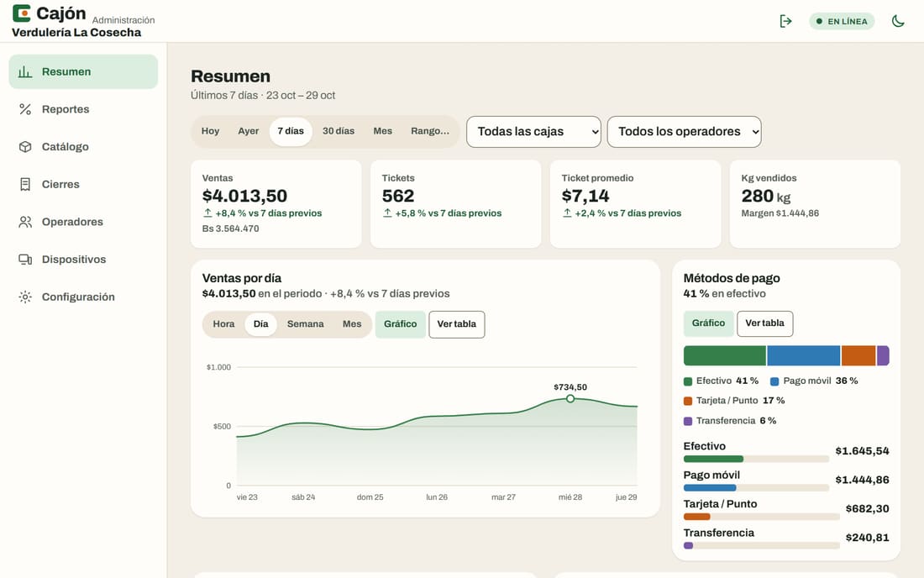Click the Kg vendidos 280 kg card
The width and height of the screenshot is (924, 578).
click(x=815, y=204)
